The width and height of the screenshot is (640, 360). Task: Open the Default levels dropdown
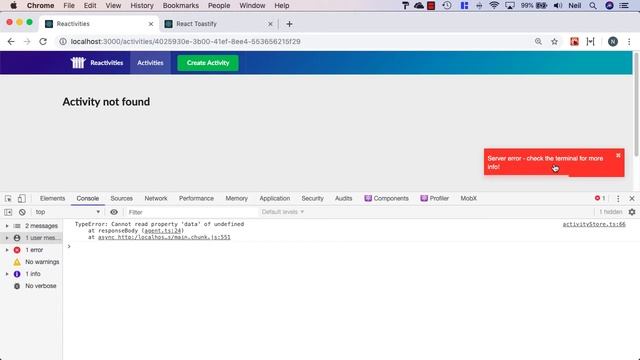click(x=282, y=212)
